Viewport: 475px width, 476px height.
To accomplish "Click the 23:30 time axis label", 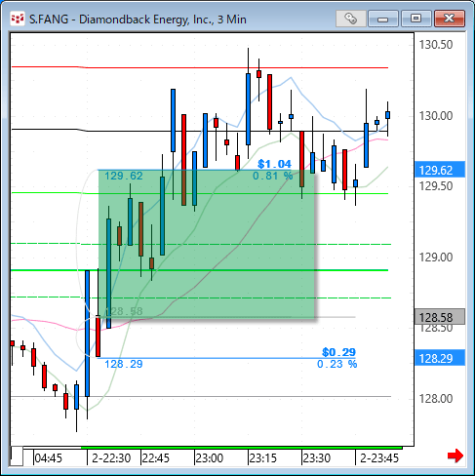I will coord(316,458).
